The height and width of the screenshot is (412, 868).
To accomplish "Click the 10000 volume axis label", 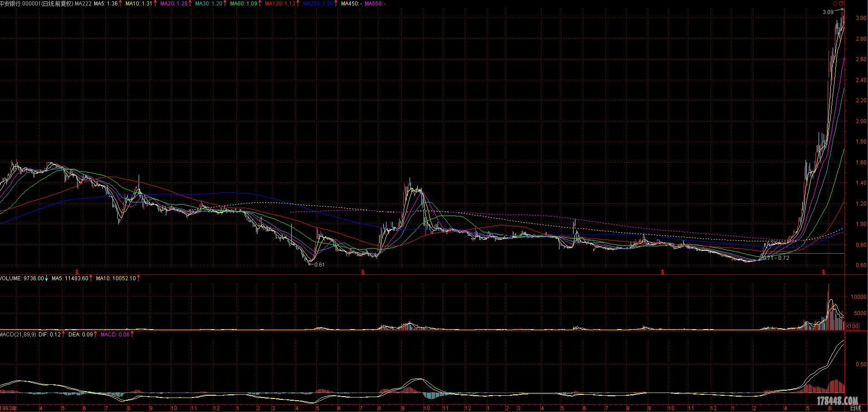I will 859,297.
